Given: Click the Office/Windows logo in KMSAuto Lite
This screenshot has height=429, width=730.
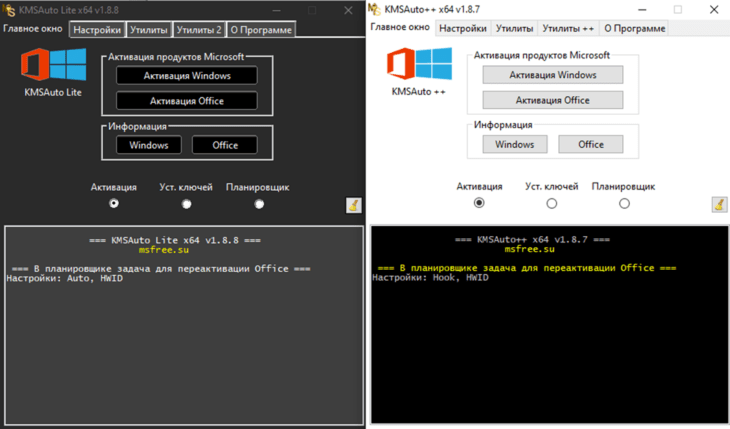Looking at the screenshot, I should click(54, 64).
